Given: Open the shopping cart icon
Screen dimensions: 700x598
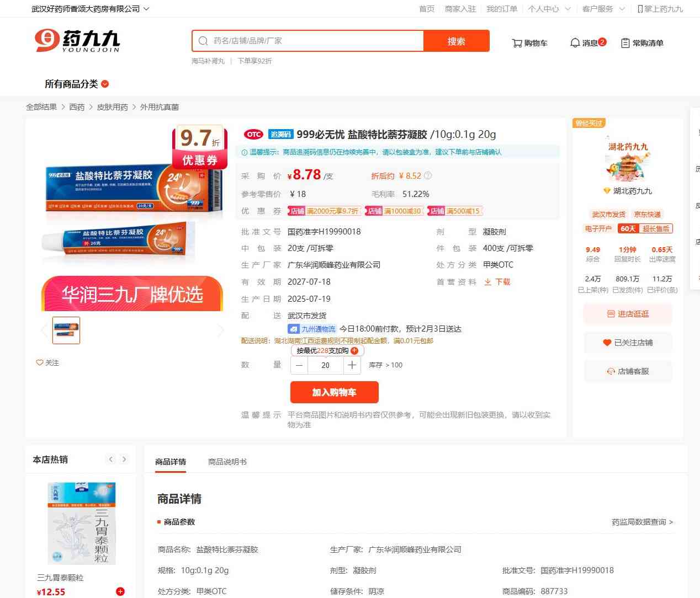Looking at the screenshot, I should 529,43.
